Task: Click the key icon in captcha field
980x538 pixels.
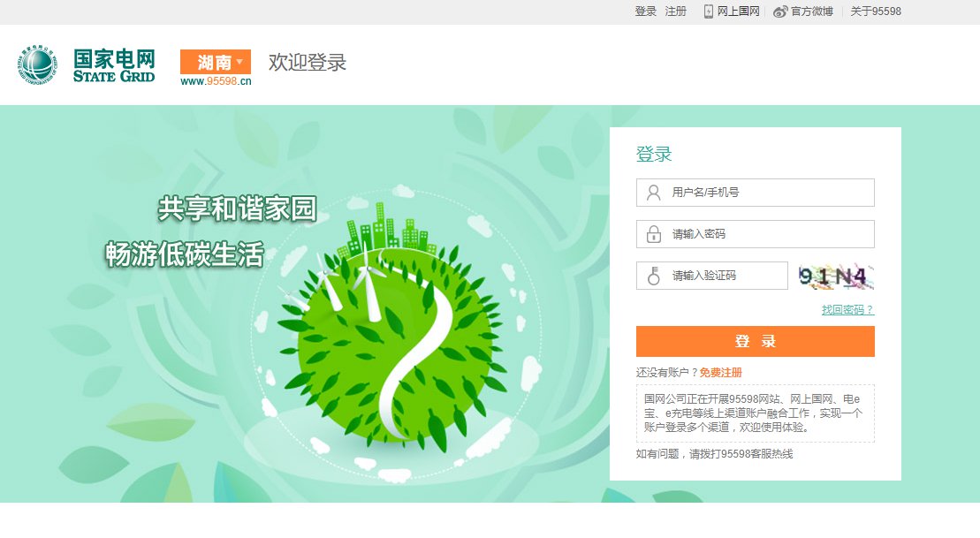Action: tap(654, 276)
